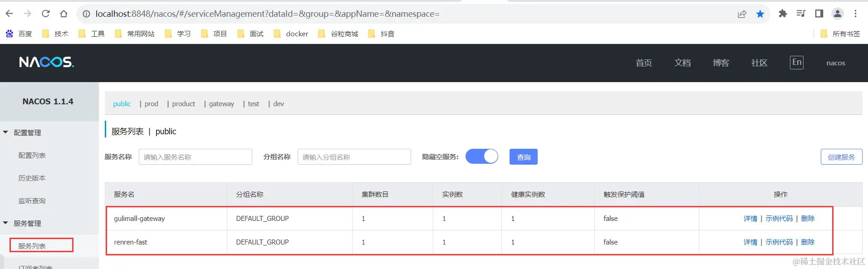Open 配置列表 in the sidebar

[32, 155]
